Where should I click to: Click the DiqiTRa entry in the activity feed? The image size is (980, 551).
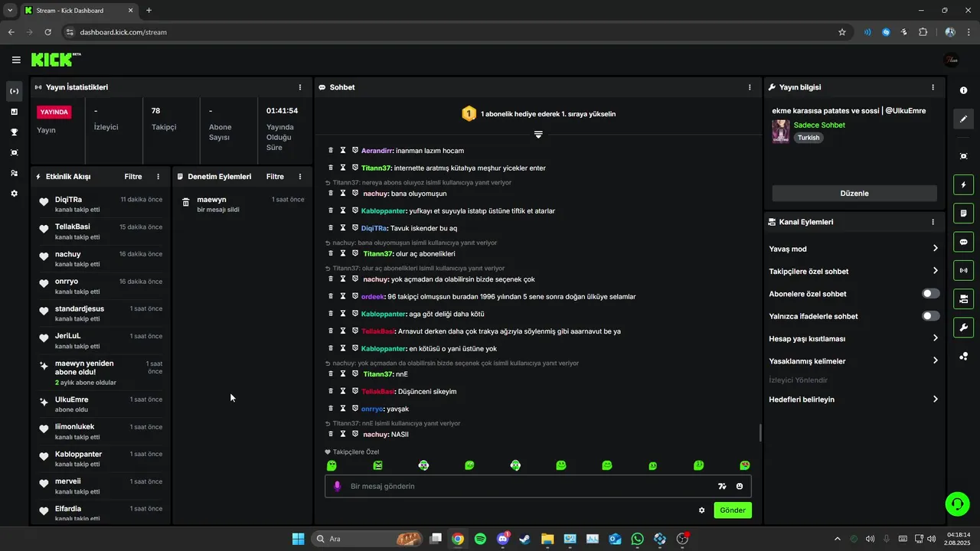(100, 204)
